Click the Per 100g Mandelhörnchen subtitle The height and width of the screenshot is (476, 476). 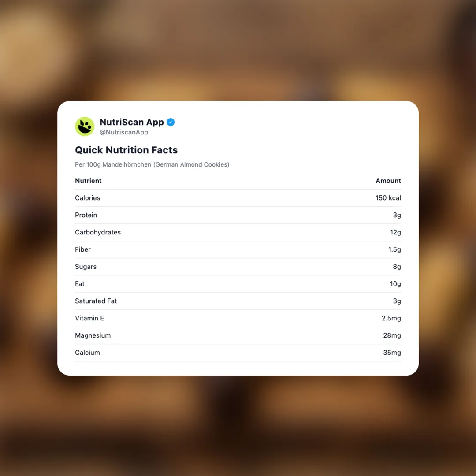pos(152,164)
